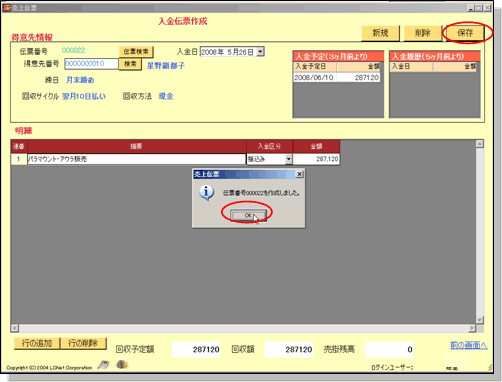Click the information icon in the dialog

[x=206, y=193]
